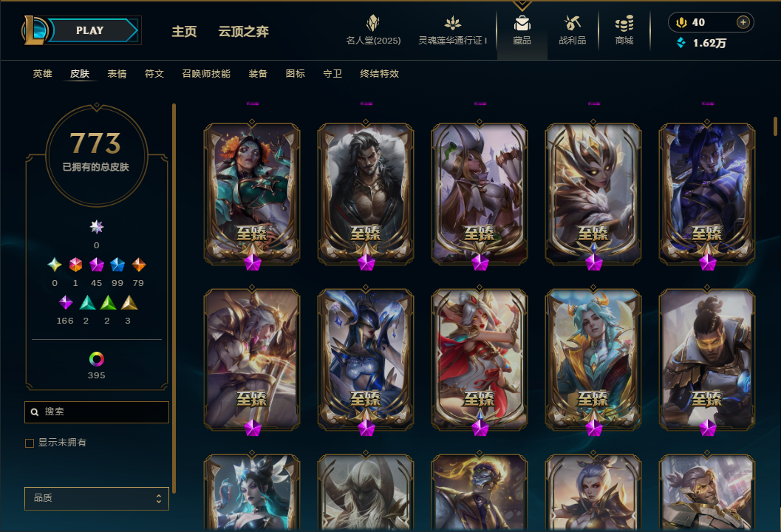Image resolution: width=781 pixels, height=532 pixels.
Task: Open the 终结特效 tab
Action: 379,74
